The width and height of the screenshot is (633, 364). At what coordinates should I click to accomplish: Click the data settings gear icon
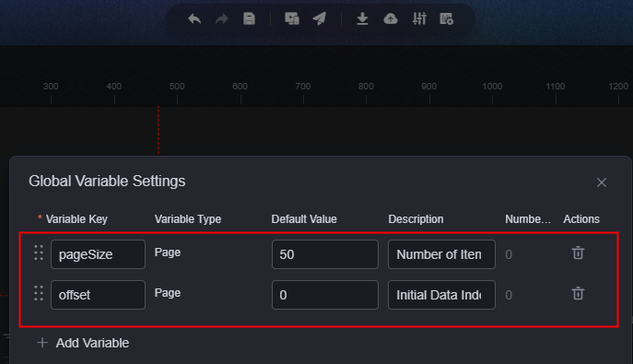click(447, 18)
